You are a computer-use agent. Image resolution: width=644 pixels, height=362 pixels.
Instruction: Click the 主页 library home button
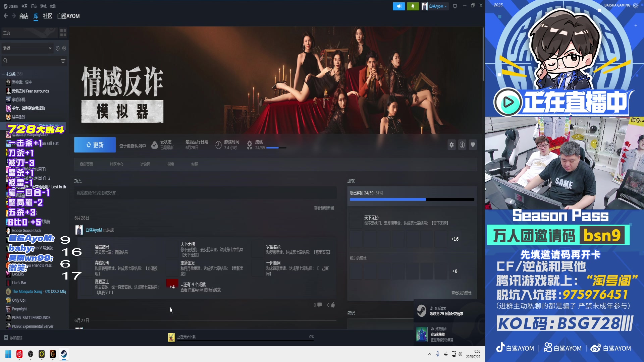(29, 33)
